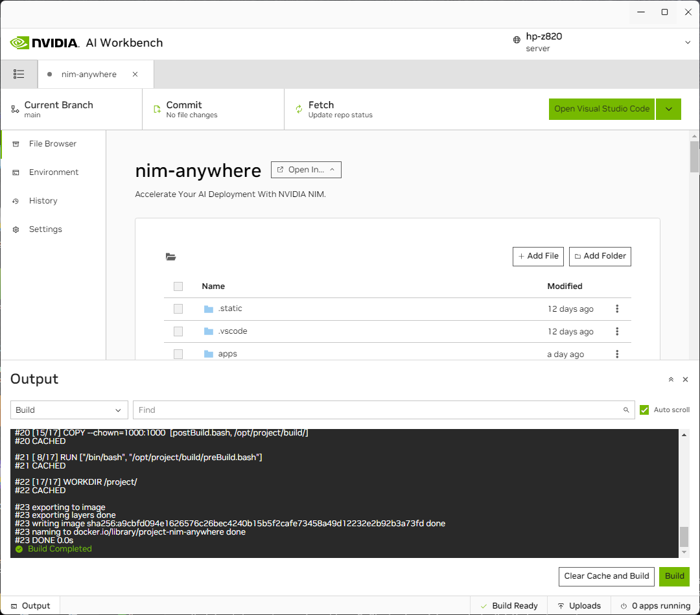Click the .vscode folder icon
The image size is (700, 615).
(209, 331)
